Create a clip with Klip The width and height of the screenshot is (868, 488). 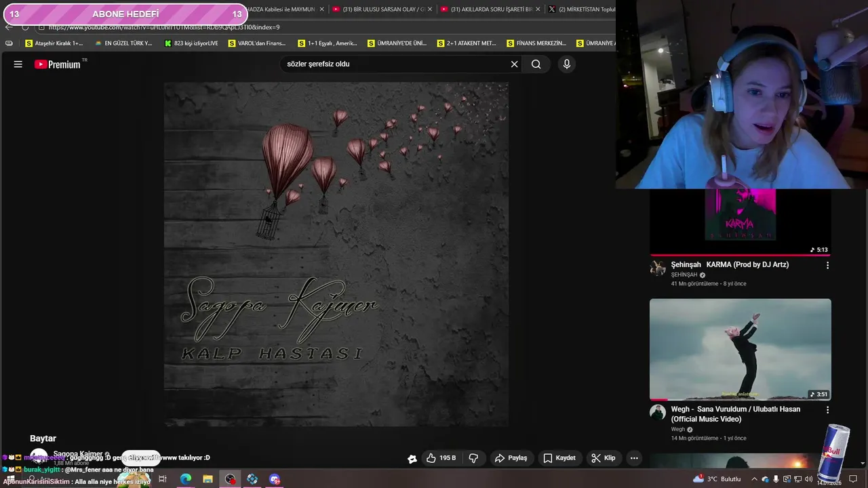click(x=603, y=458)
